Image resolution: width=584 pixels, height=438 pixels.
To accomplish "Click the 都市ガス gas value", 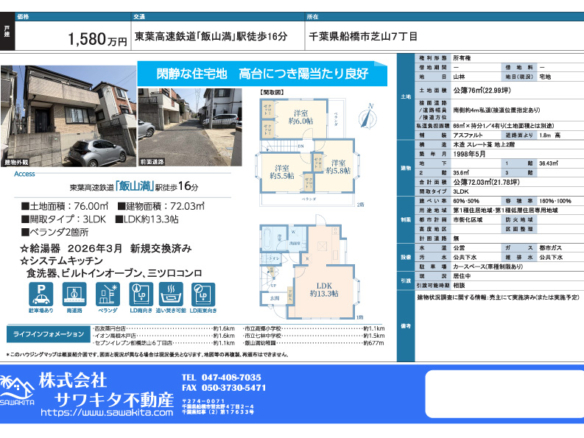I will (550, 248).
